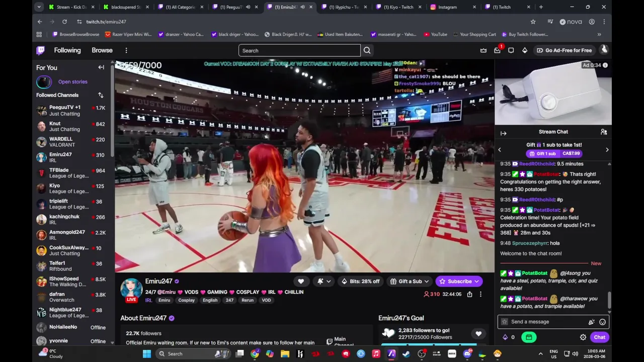Collapse the For You sidebar
Screen dimensions: 644x362
tap(101, 67)
